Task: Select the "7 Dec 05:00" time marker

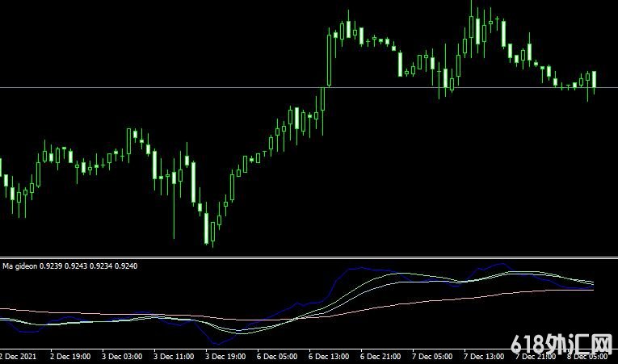Action: click(x=432, y=356)
